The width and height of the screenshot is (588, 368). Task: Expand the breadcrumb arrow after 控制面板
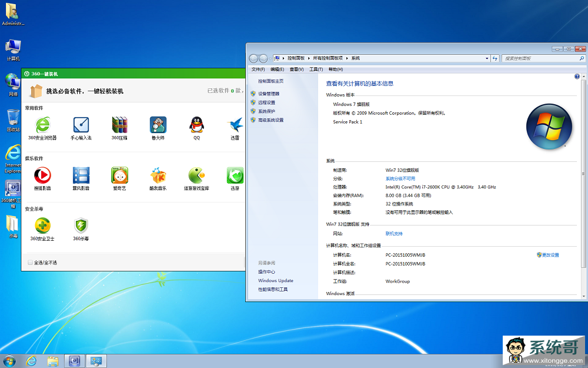pos(309,58)
